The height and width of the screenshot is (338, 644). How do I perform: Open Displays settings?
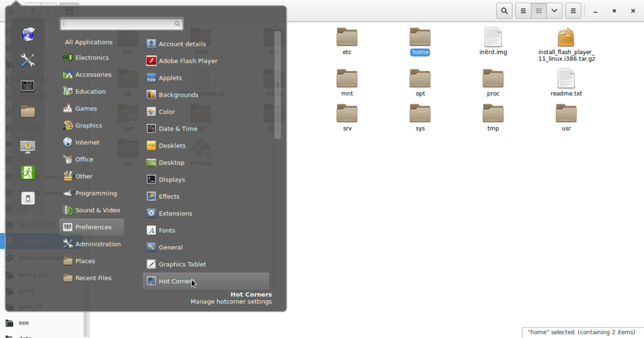coord(206,179)
